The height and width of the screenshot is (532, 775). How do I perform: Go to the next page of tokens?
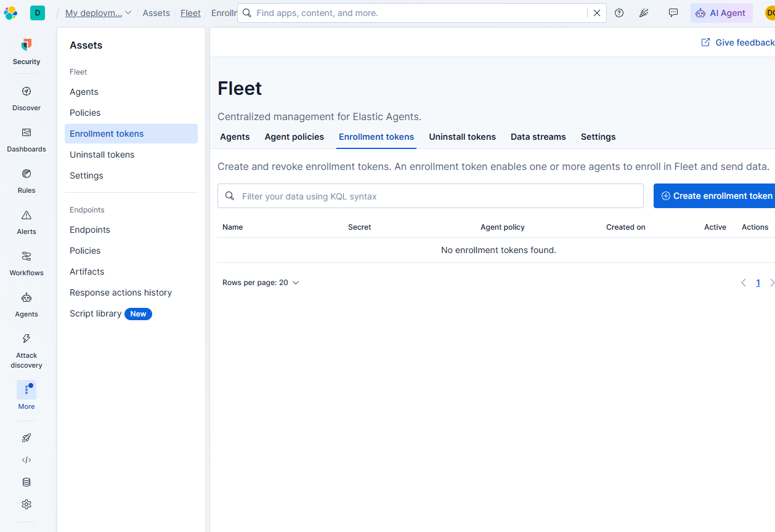click(x=771, y=283)
